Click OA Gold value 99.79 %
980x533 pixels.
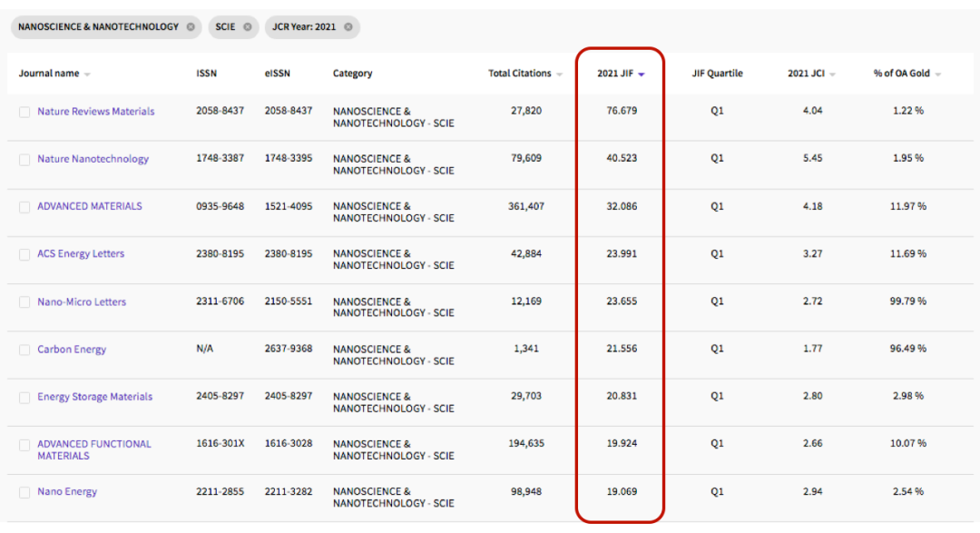907,301
